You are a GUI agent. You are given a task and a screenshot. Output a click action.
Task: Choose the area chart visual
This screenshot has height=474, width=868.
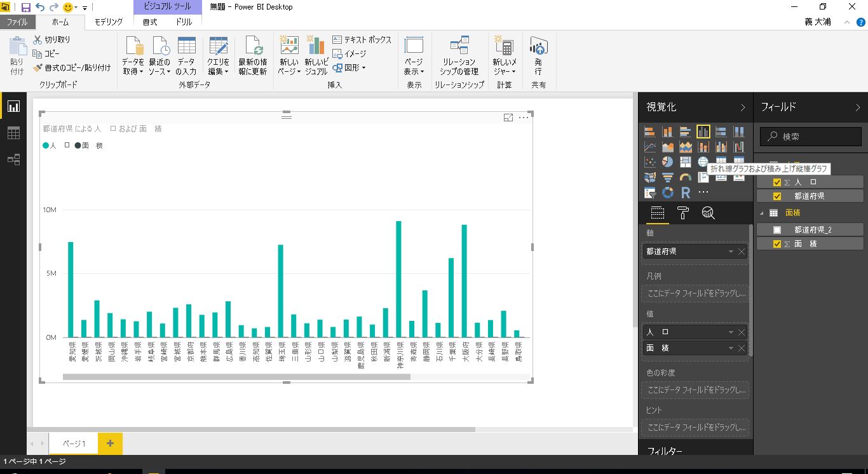point(667,147)
